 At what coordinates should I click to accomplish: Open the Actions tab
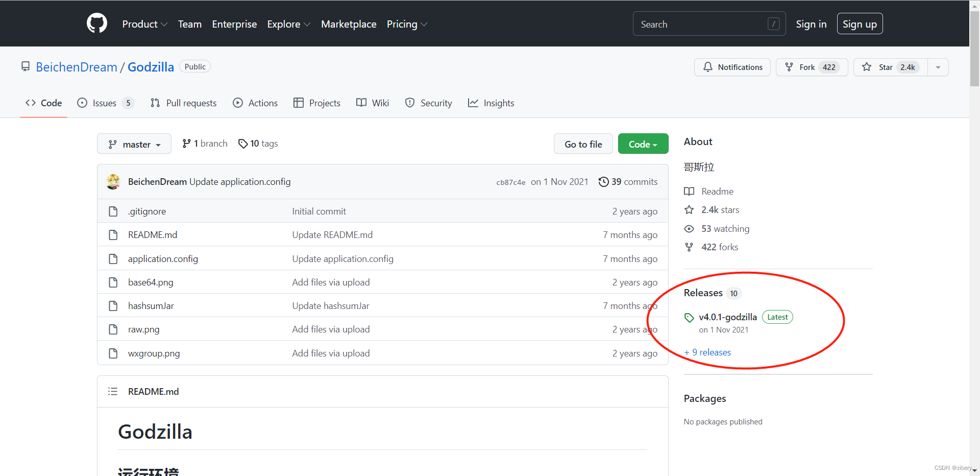(255, 103)
